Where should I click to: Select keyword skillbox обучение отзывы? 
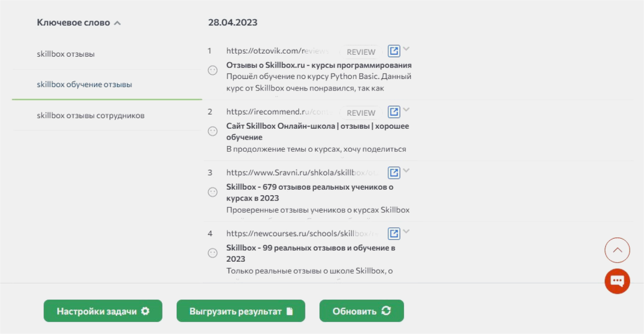tap(84, 84)
